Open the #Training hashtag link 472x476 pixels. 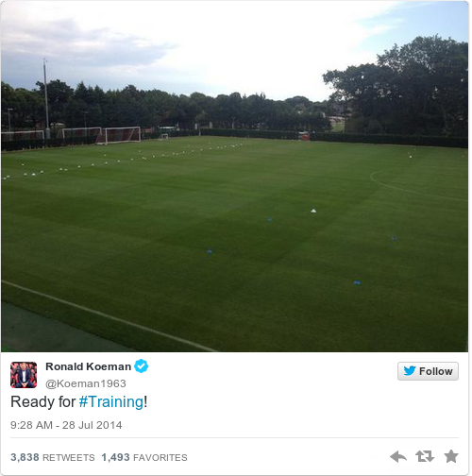tap(111, 401)
